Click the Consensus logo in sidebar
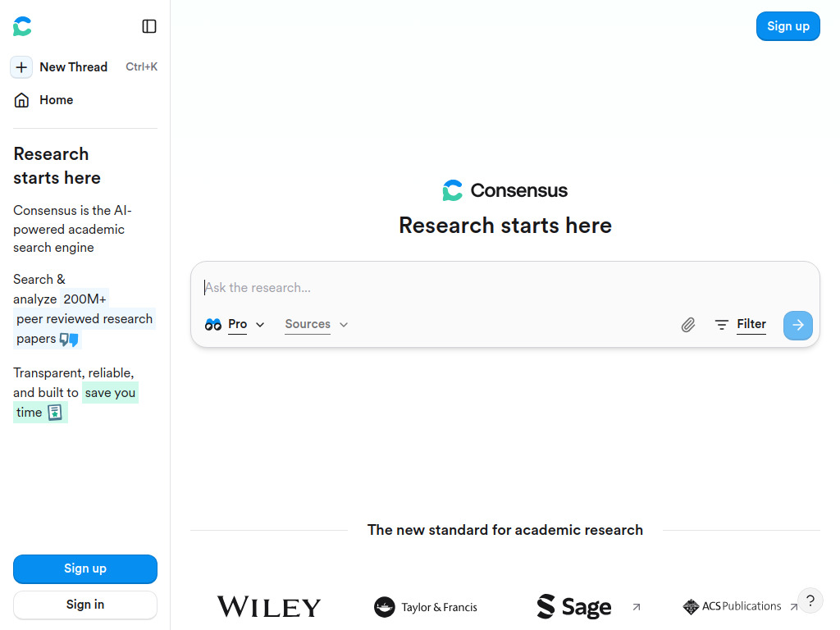This screenshot has height=630, width=840. coord(22,26)
